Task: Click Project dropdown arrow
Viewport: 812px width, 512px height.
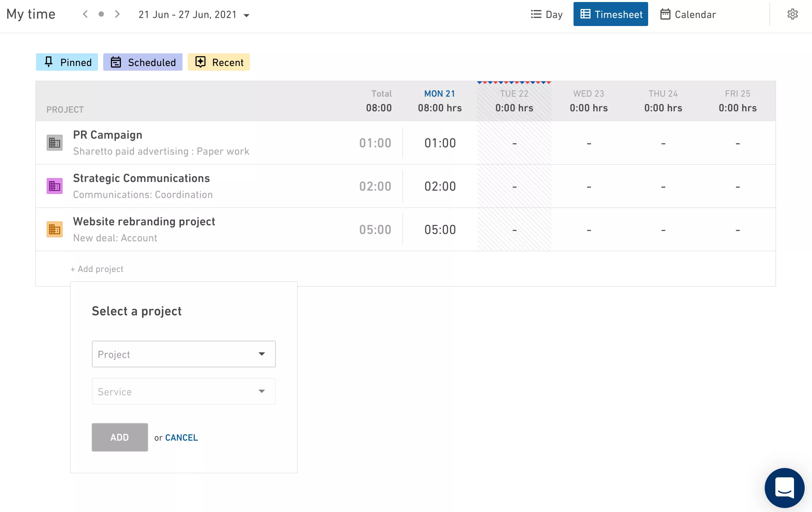Action: (262, 354)
